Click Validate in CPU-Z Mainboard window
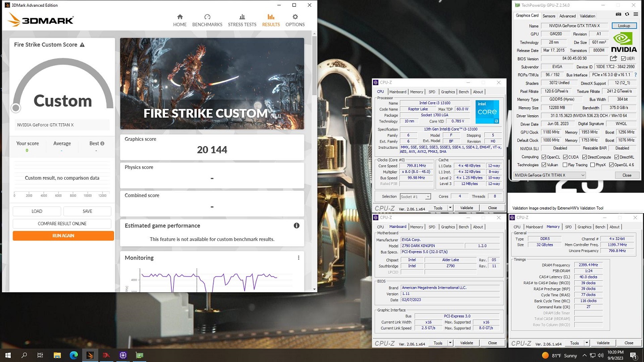The image size is (644, 362). point(466,343)
